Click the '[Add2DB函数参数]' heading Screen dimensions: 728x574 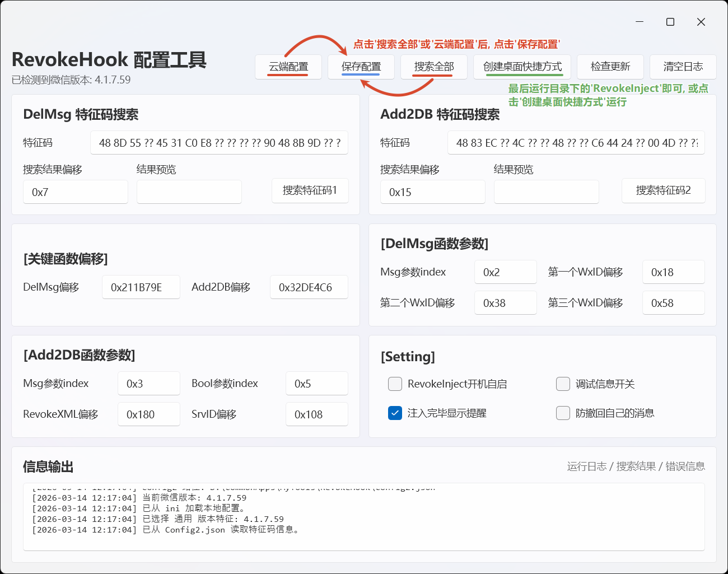pos(79,355)
